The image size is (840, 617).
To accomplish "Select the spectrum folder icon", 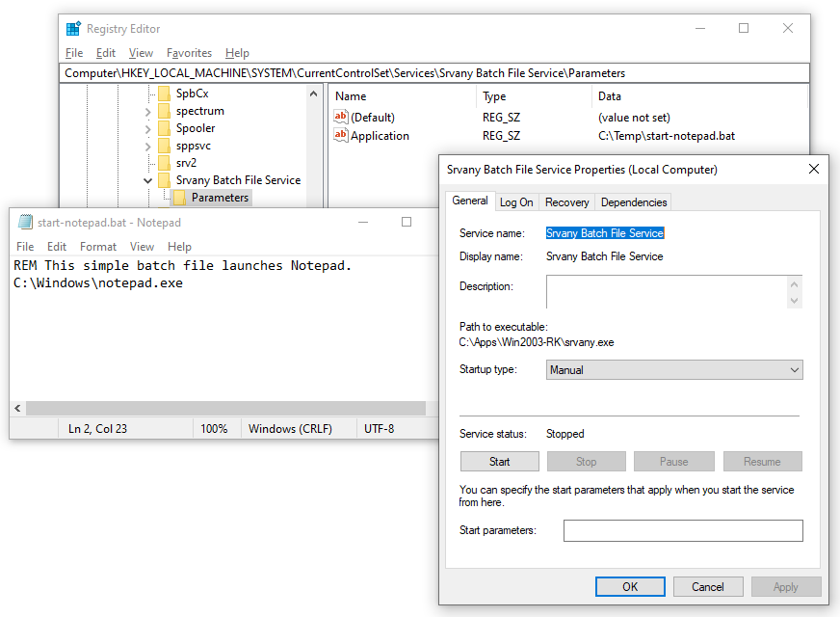I will (x=165, y=111).
